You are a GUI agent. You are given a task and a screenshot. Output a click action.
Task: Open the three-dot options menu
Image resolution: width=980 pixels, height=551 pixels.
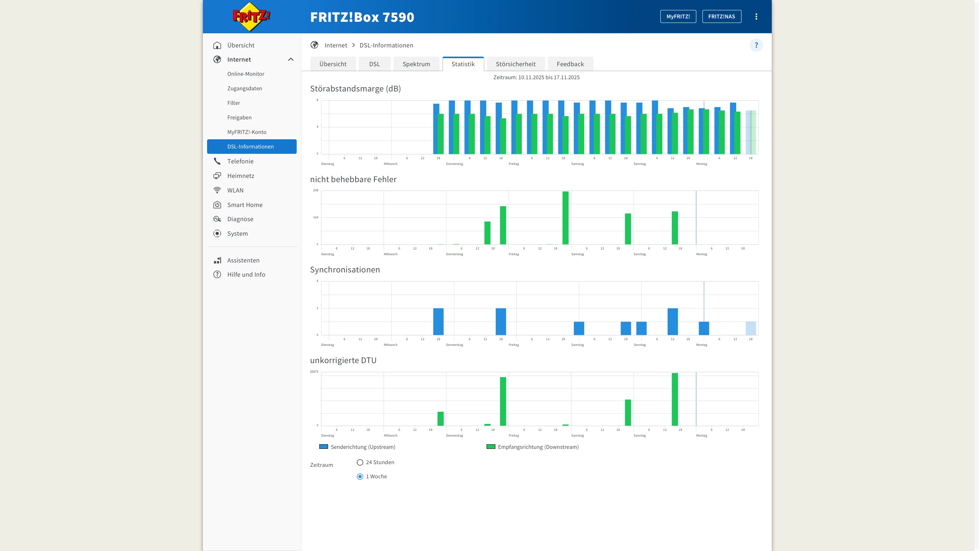tap(756, 16)
